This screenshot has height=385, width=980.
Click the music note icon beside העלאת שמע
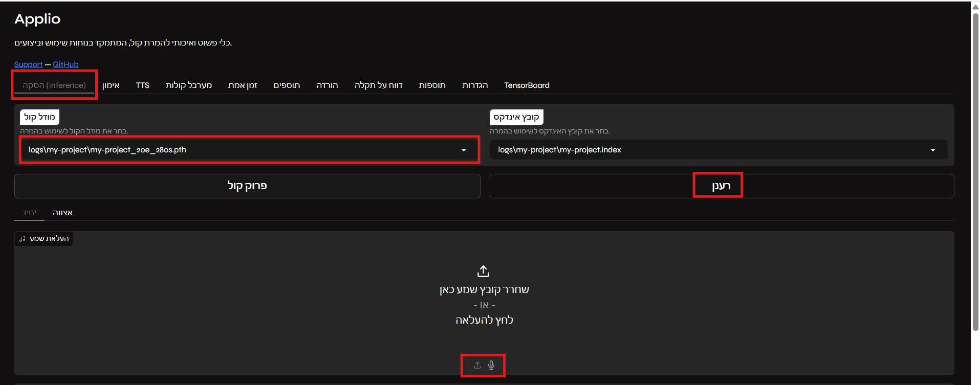[23, 239]
